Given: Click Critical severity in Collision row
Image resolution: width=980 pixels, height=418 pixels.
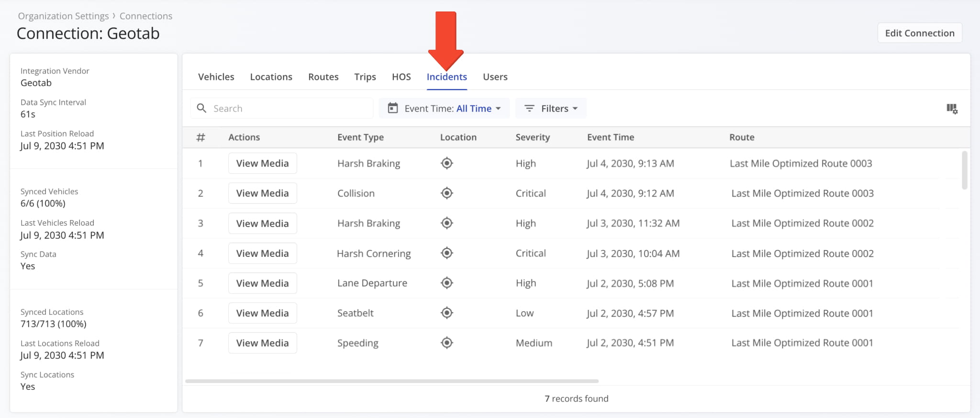Looking at the screenshot, I should tap(531, 193).
